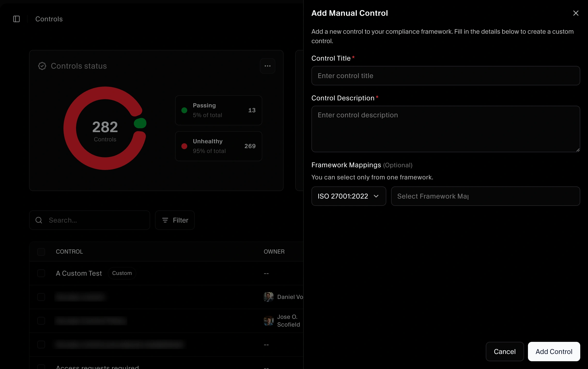This screenshot has width=588, height=369.
Task: Open the Select Framework Mapping combobox
Action: [485, 196]
